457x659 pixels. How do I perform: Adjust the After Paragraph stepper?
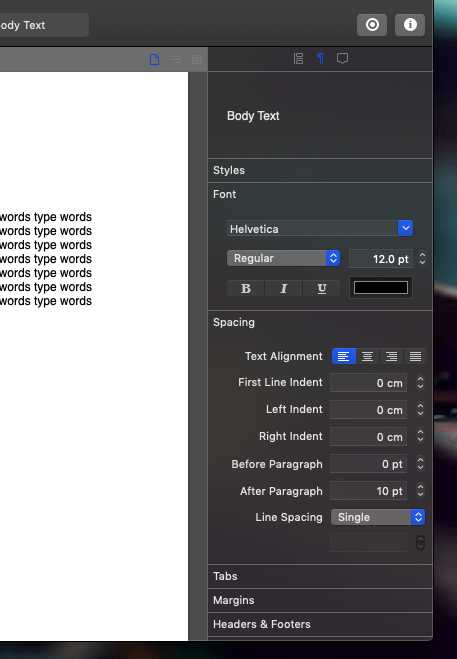420,490
